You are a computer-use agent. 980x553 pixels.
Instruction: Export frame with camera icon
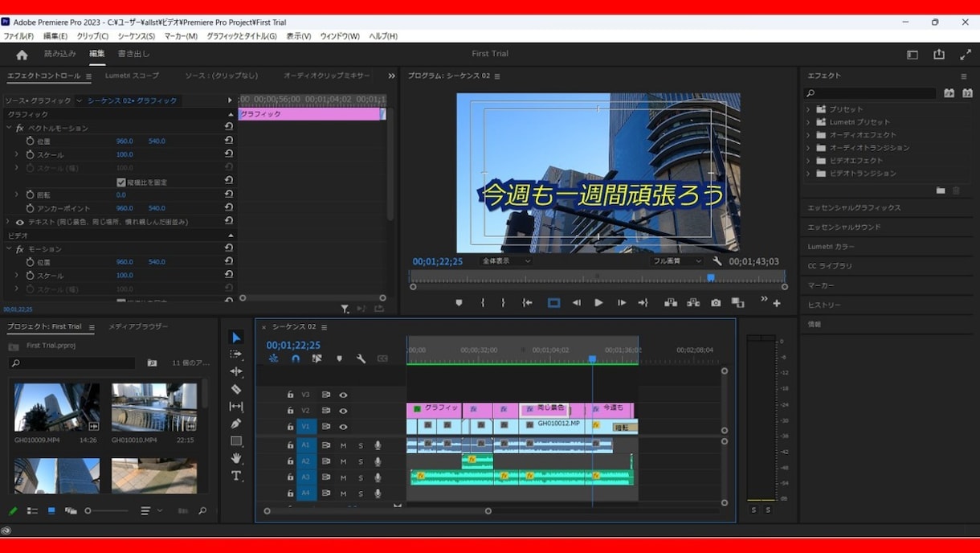pyautogui.click(x=716, y=303)
